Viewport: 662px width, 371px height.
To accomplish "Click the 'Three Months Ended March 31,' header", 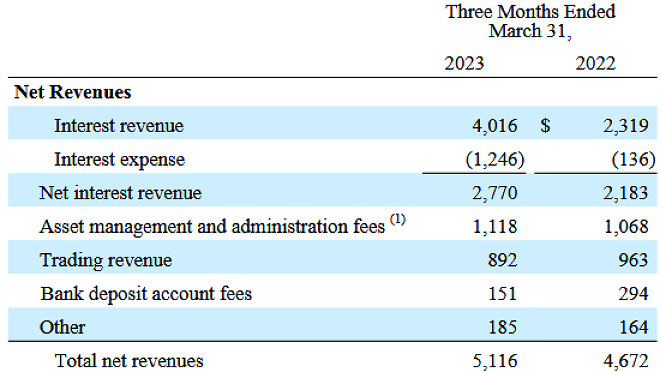I will point(530,22).
